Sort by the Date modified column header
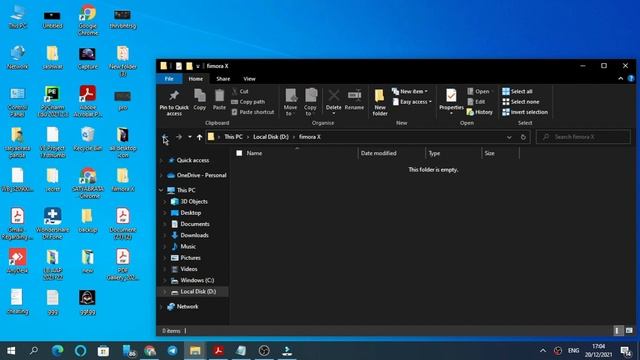Viewport: 640px width, 360px height. 378,153
